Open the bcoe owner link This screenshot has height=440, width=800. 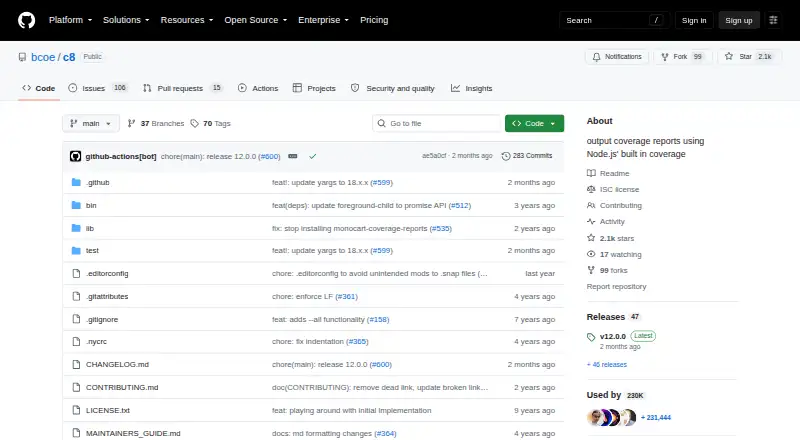[x=43, y=57]
